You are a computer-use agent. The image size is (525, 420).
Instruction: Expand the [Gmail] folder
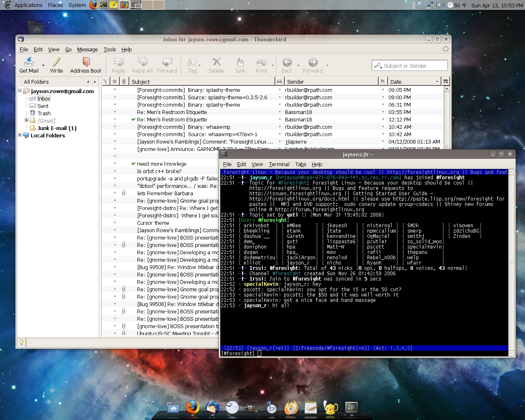pyautogui.click(x=26, y=120)
